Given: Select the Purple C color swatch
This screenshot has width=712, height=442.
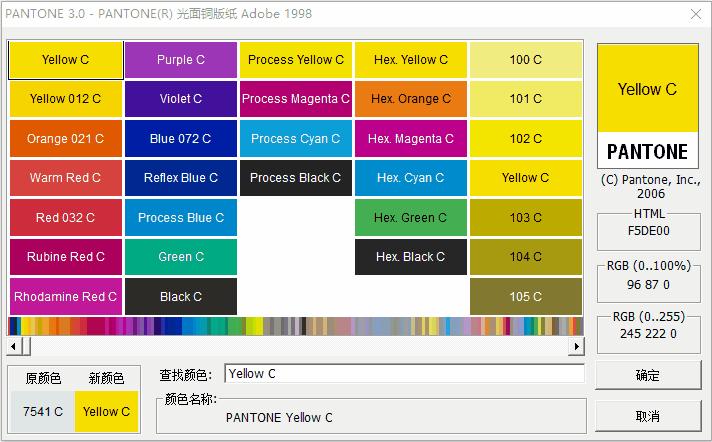Looking at the screenshot, I should pos(181,60).
